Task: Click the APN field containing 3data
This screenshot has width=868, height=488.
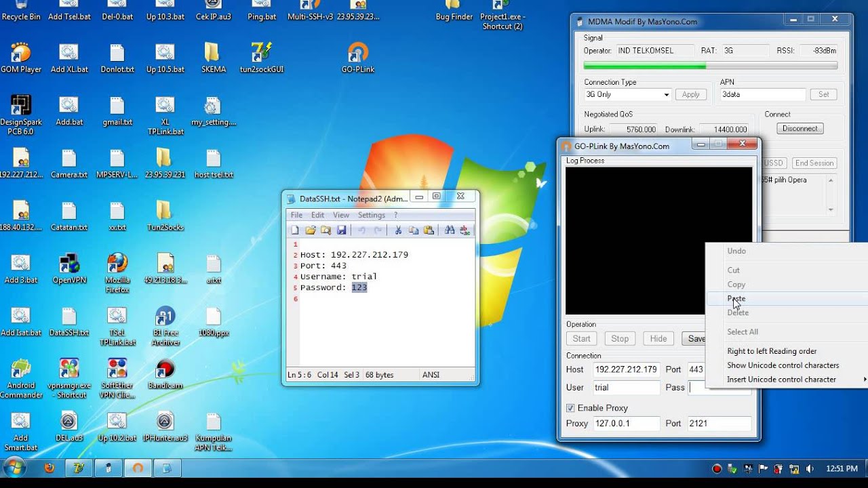Action: [763, 94]
